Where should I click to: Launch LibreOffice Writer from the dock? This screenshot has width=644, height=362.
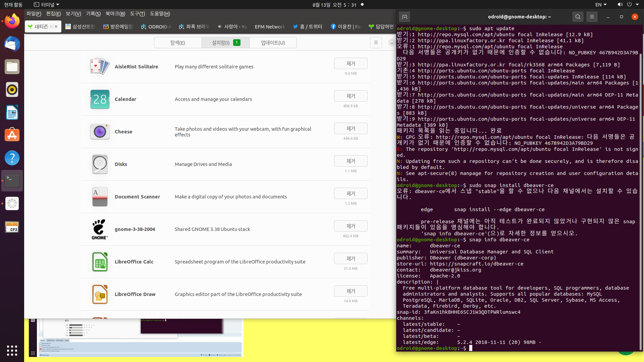pos(12,113)
